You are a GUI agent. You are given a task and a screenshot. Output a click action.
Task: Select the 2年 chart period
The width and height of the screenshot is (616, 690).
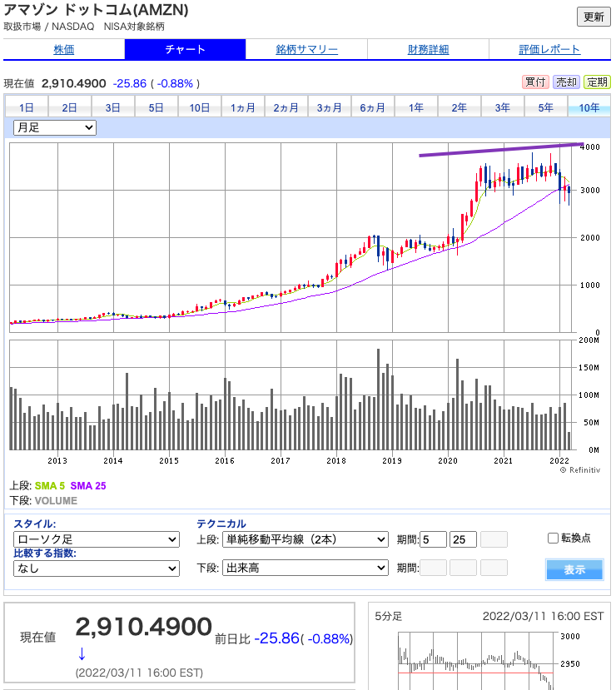click(459, 107)
